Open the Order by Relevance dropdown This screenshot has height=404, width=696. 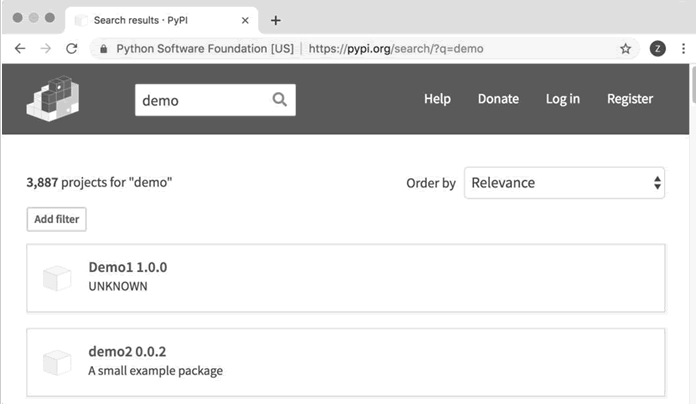[x=564, y=183]
